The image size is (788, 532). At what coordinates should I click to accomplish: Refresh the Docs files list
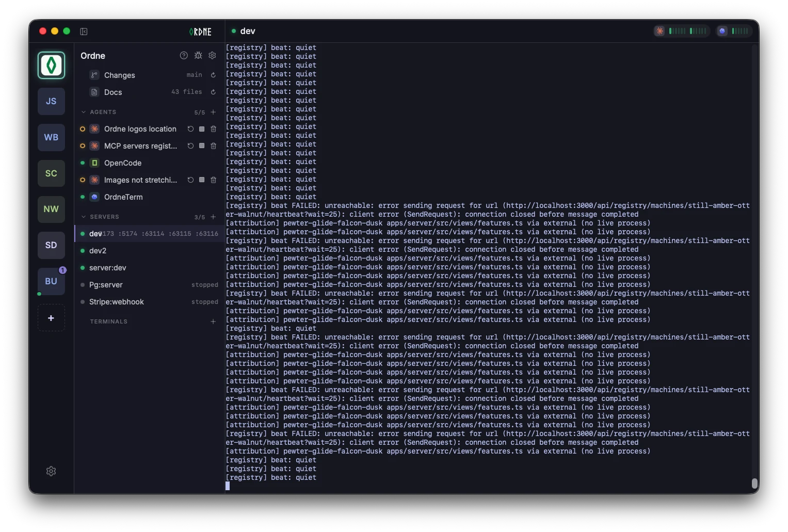(x=213, y=92)
